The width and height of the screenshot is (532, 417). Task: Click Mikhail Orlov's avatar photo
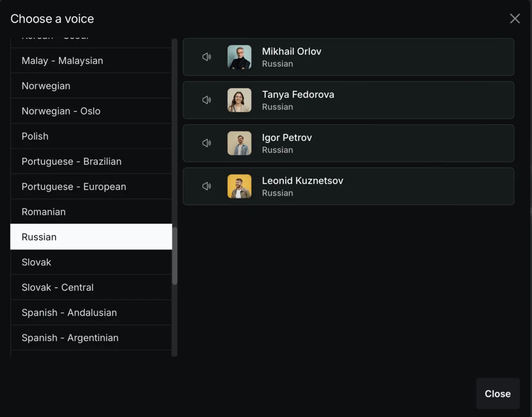239,57
